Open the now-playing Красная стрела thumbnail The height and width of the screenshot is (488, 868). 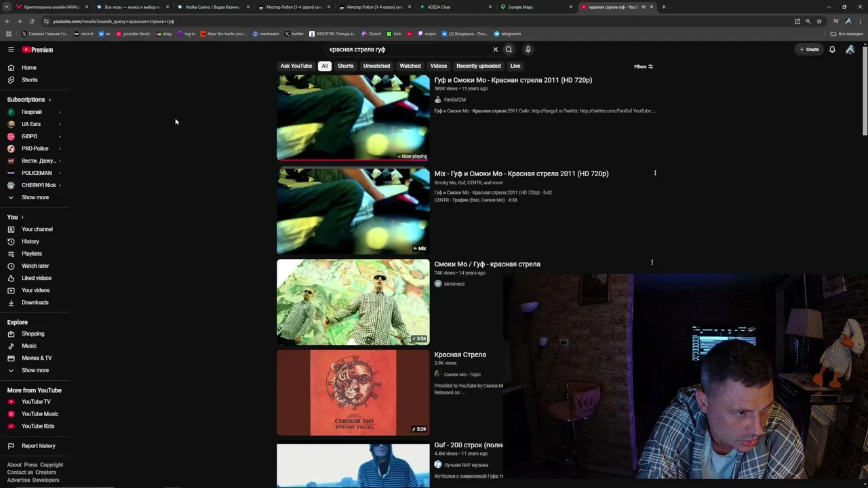pos(353,118)
